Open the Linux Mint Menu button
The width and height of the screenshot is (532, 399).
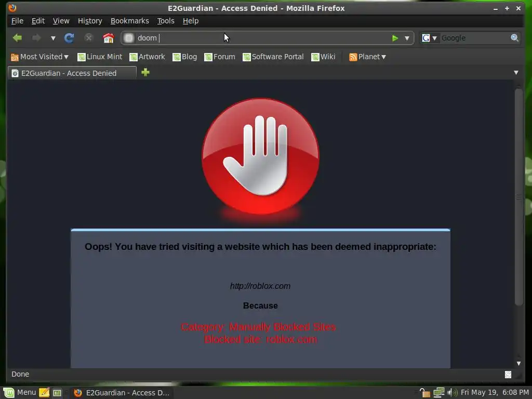(x=20, y=393)
